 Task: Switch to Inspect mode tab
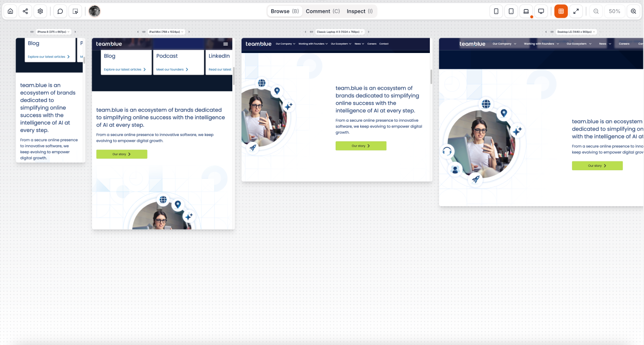(x=360, y=11)
